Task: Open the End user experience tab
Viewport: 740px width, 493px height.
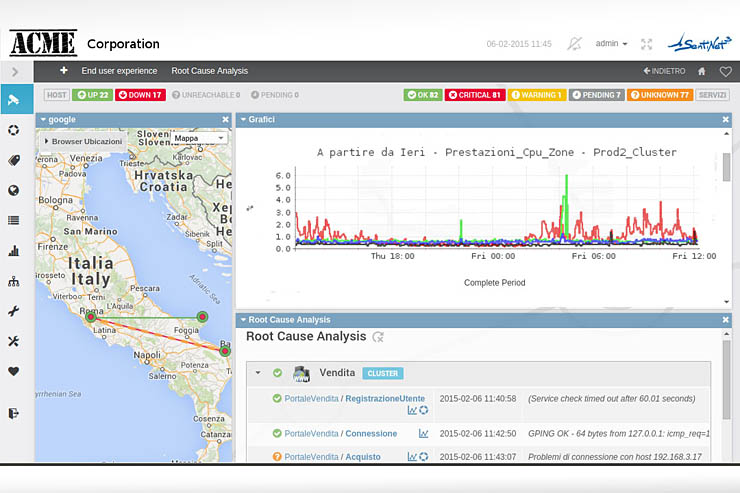Action: pos(119,71)
